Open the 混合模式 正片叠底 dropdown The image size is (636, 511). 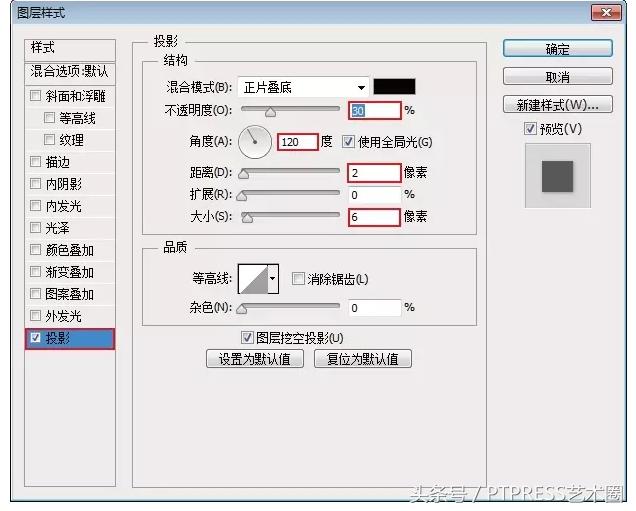[303, 87]
